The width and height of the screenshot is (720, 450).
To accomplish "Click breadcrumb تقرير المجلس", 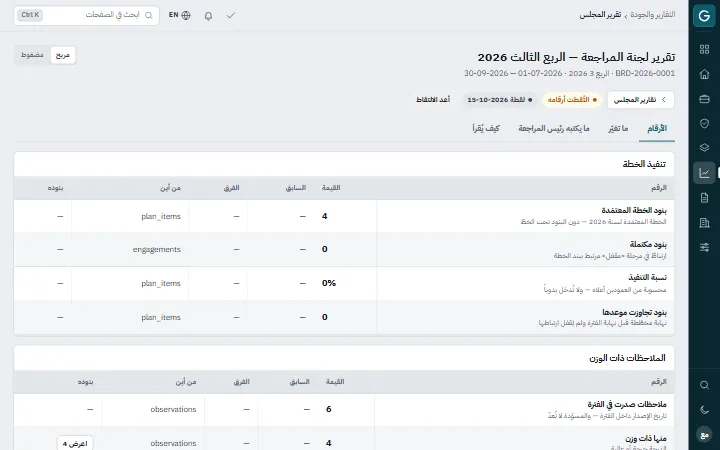I will pyautogui.click(x=600, y=15).
